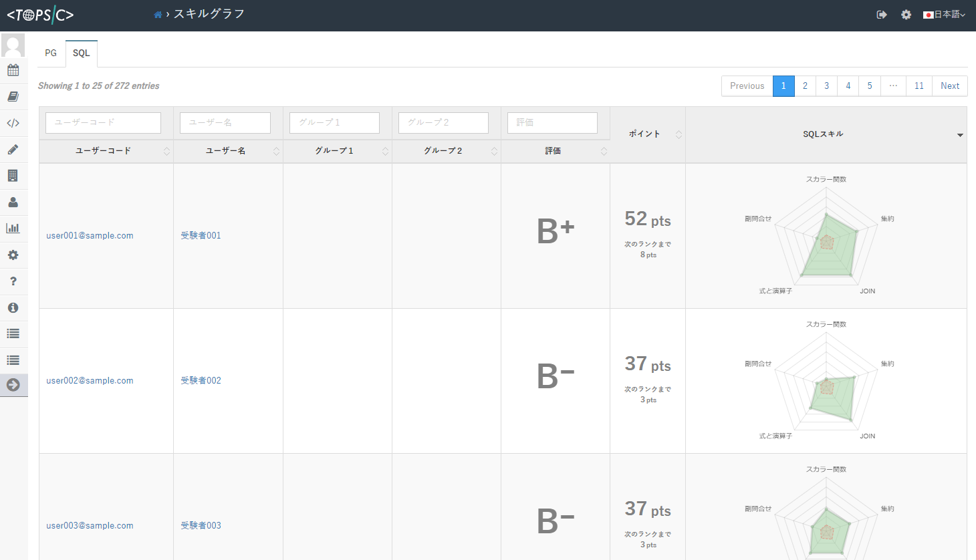This screenshot has height=560, width=976.
Task: Click the logout icon in the header
Action: (882, 15)
